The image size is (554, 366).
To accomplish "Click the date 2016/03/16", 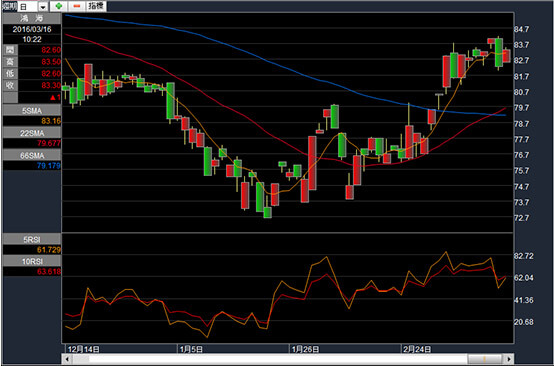I will (32, 29).
